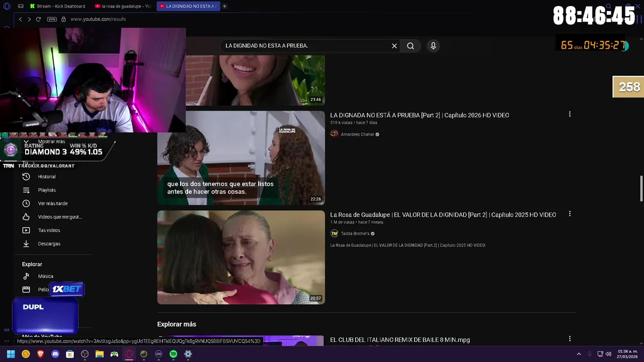644x362 pixels.
Task: Open Spotify from taskbar
Action: pos(173,354)
